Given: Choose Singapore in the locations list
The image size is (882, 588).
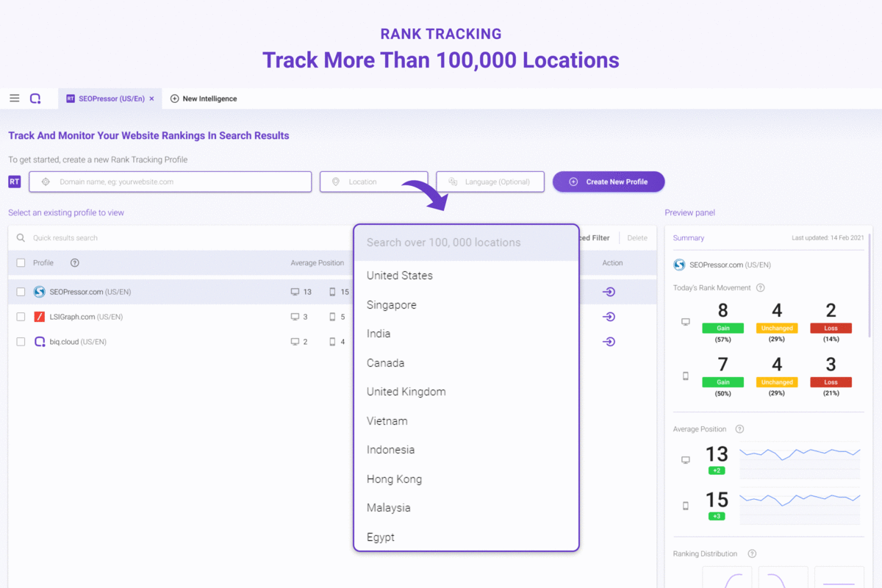Looking at the screenshot, I should pyautogui.click(x=391, y=305).
